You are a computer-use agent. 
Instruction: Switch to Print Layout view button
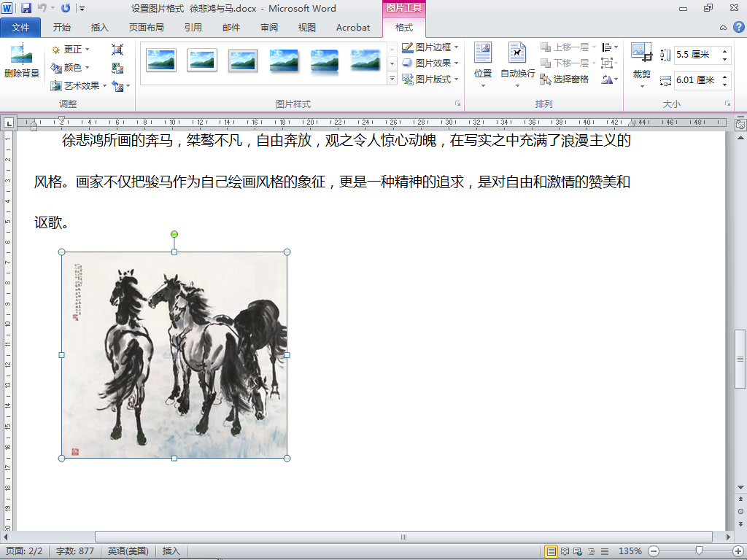coord(551,551)
